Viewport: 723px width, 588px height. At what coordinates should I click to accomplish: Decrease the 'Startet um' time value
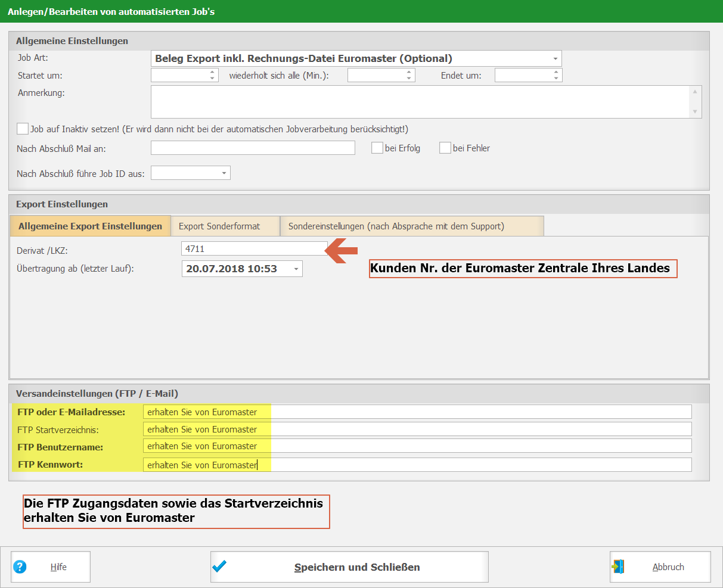pyautogui.click(x=213, y=78)
